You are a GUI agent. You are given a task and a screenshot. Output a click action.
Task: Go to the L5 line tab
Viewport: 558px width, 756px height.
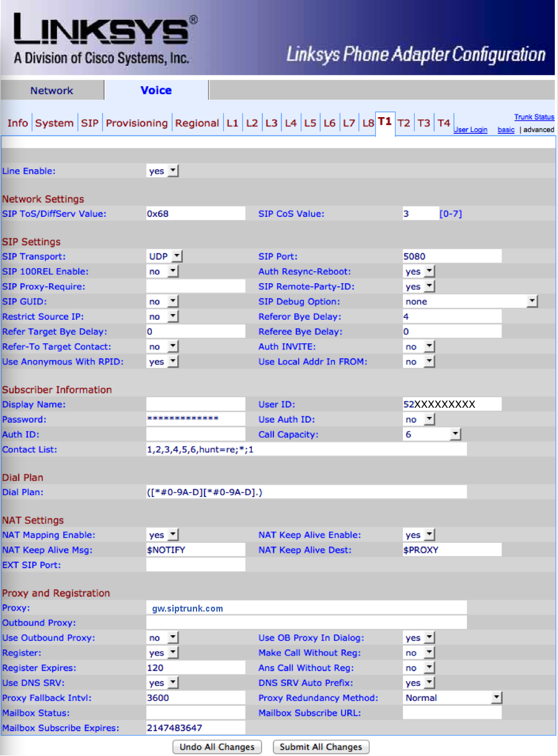pyautogui.click(x=310, y=123)
